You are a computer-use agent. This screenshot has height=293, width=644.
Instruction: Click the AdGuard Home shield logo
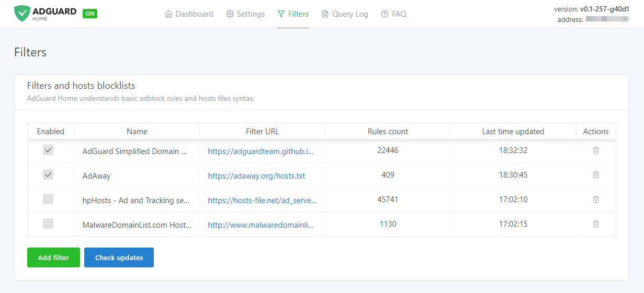22,14
